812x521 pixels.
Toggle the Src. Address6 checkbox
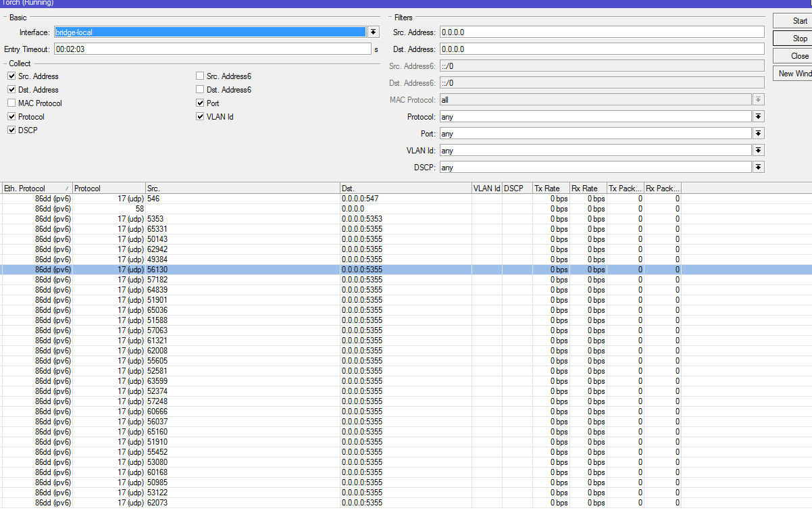pyautogui.click(x=200, y=76)
